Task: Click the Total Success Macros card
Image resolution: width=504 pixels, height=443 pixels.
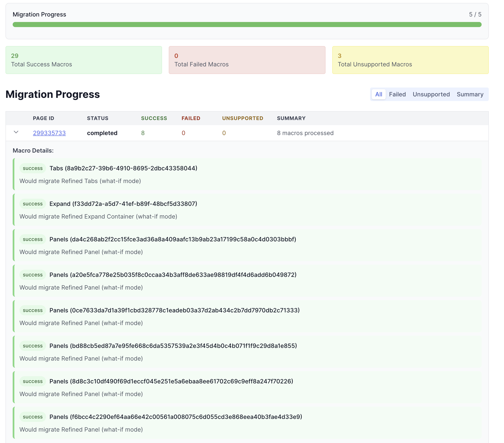Action: (84, 60)
